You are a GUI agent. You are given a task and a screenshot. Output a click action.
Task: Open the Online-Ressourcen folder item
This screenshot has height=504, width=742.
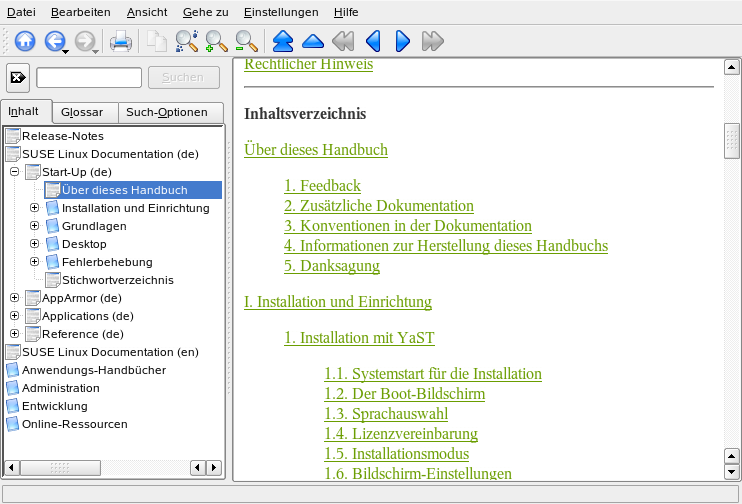tap(74, 424)
